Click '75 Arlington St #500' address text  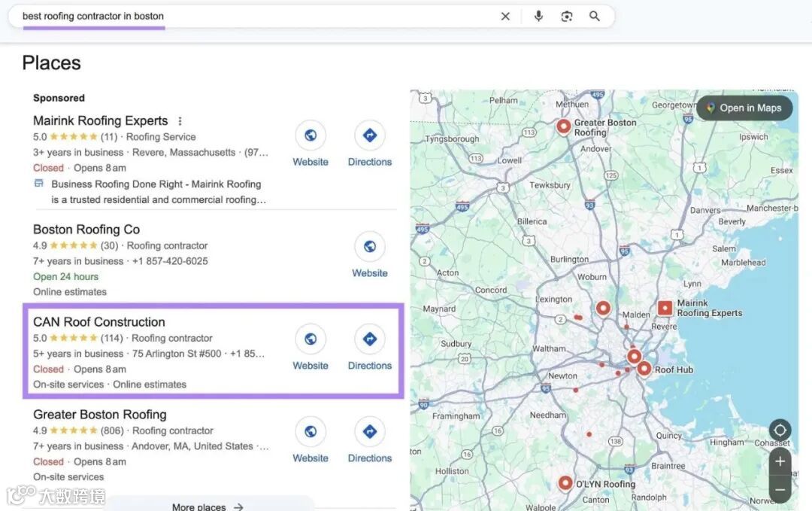click(177, 354)
